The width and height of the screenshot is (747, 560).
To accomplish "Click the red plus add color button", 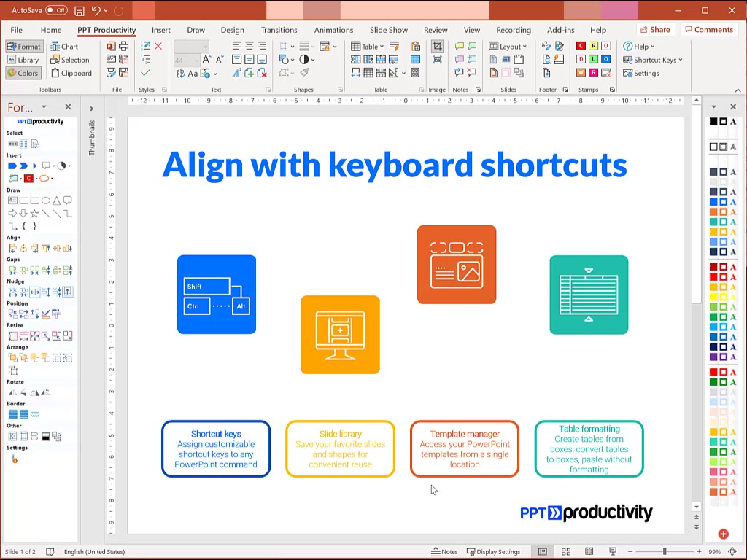I will click(723, 534).
